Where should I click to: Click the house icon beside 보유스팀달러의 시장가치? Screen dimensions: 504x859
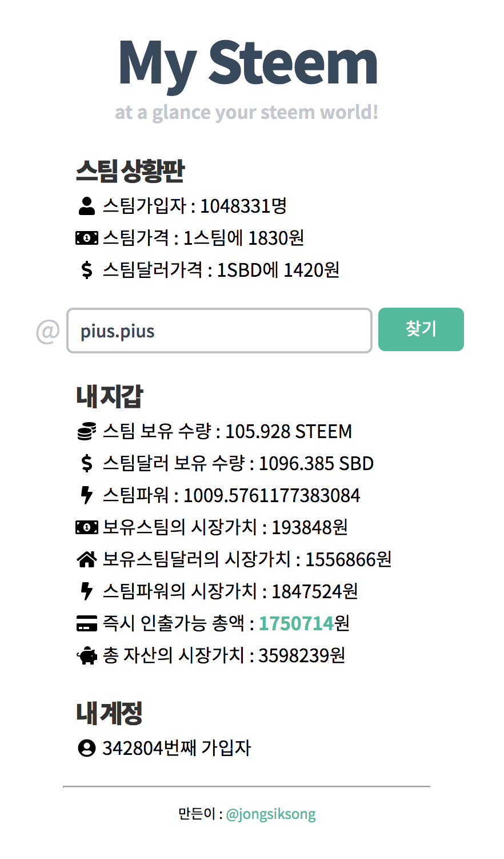(86, 559)
